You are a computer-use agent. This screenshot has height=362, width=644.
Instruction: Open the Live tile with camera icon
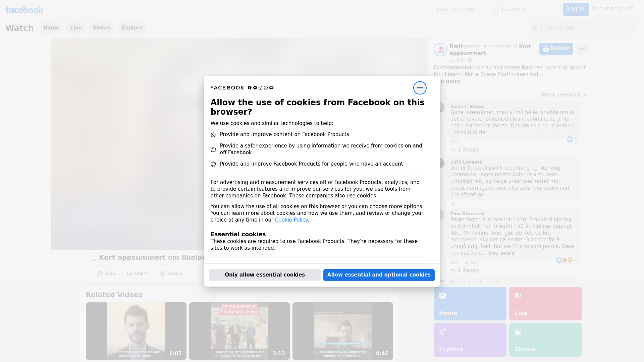545,303
